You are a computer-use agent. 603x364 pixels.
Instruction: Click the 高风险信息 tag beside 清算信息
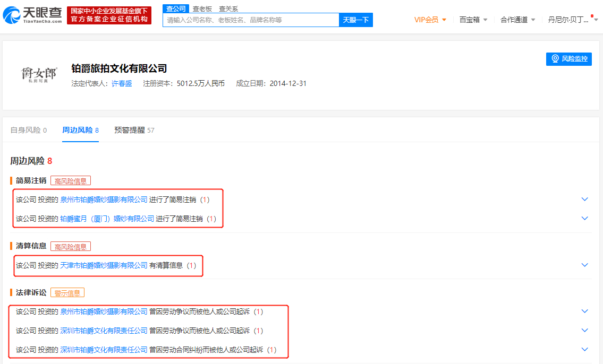click(71, 247)
